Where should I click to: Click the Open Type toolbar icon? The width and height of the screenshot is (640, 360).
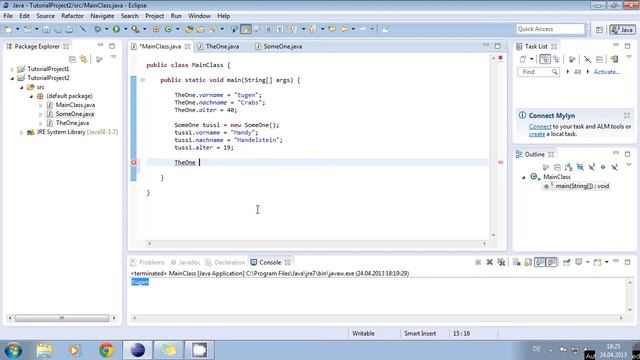click(x=189, y=29)
